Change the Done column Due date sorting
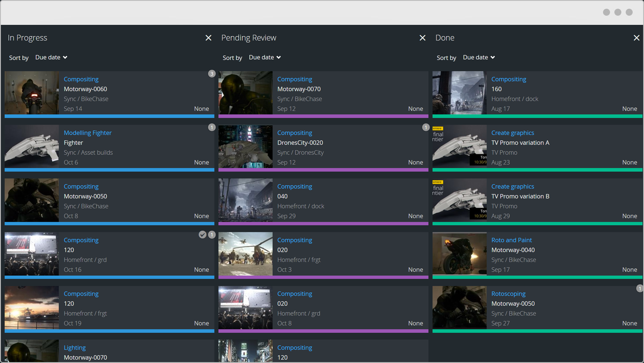Screen dimensions: 644x363 pyautogui.click(x=479, y=58)
